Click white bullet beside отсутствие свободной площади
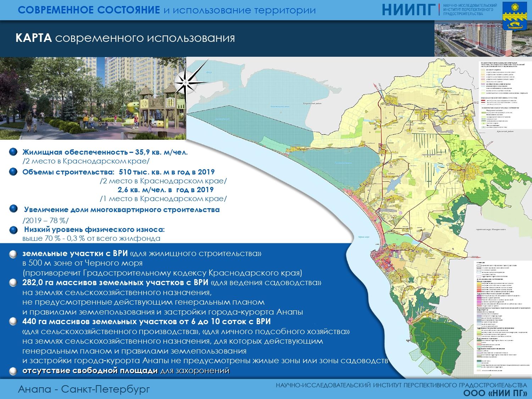The width and height of the screenshot is (532, 399). coord(13,371)
